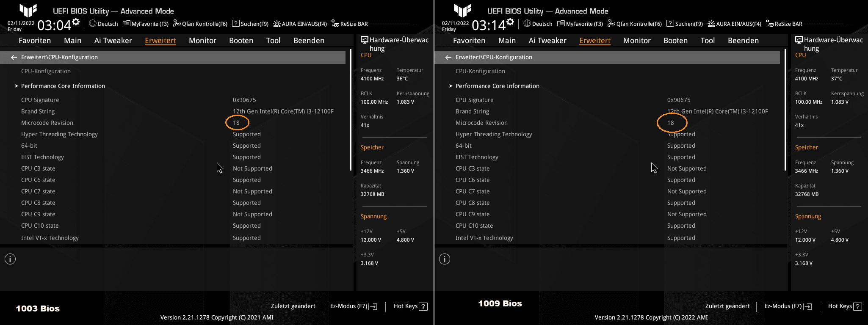
Task: Open Main tab in 1009 Bios screen
Action: point(507,41)
